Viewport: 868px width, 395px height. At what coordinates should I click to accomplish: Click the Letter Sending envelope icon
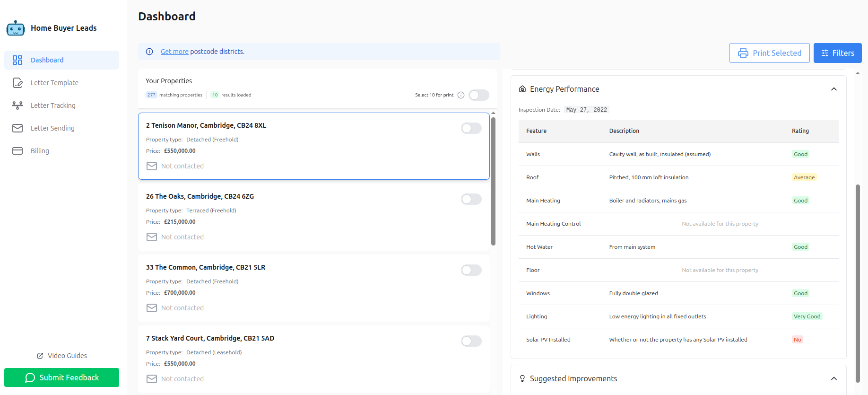tap(17, 128)
